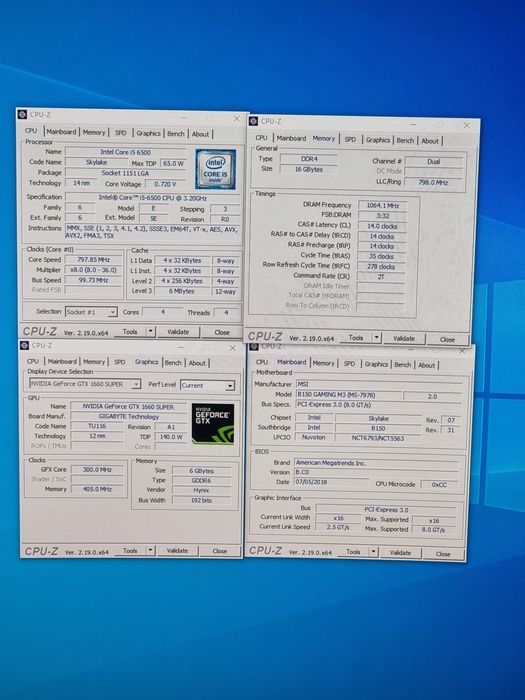
Task: Switch to Mainboard tab in CPU window
Action: coord(62,132)
